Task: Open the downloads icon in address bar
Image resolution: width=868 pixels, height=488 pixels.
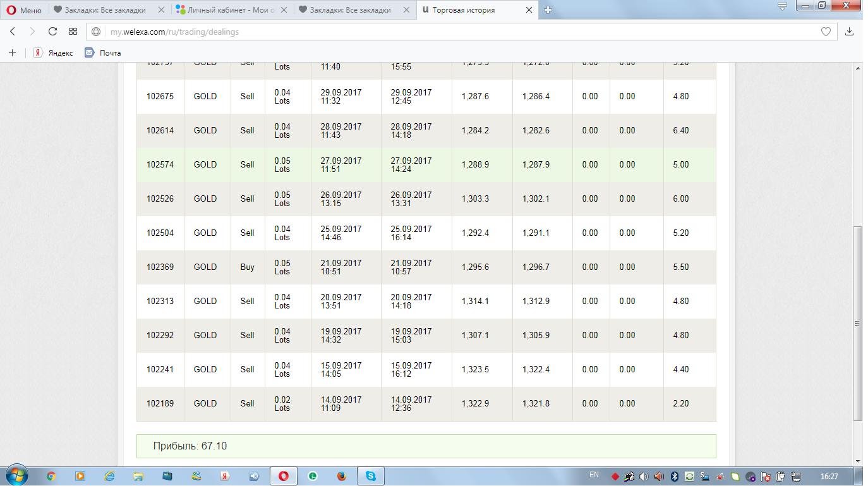Action: 849,32
